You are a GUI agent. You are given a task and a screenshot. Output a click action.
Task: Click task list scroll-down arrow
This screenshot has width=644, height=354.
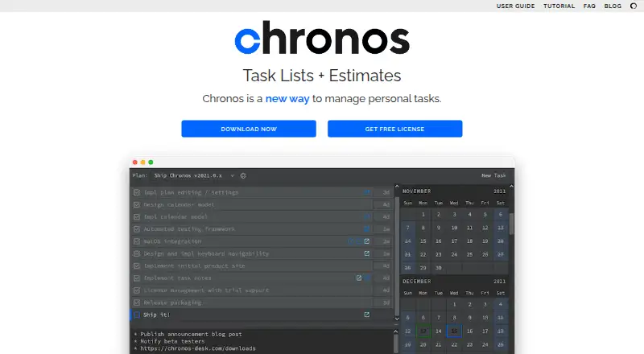coord(397,319)
